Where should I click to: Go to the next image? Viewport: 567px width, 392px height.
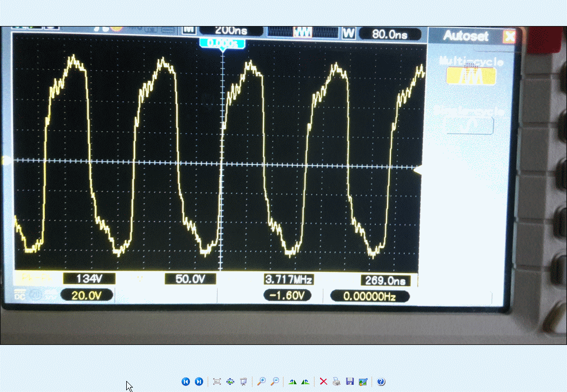point(199,381)
